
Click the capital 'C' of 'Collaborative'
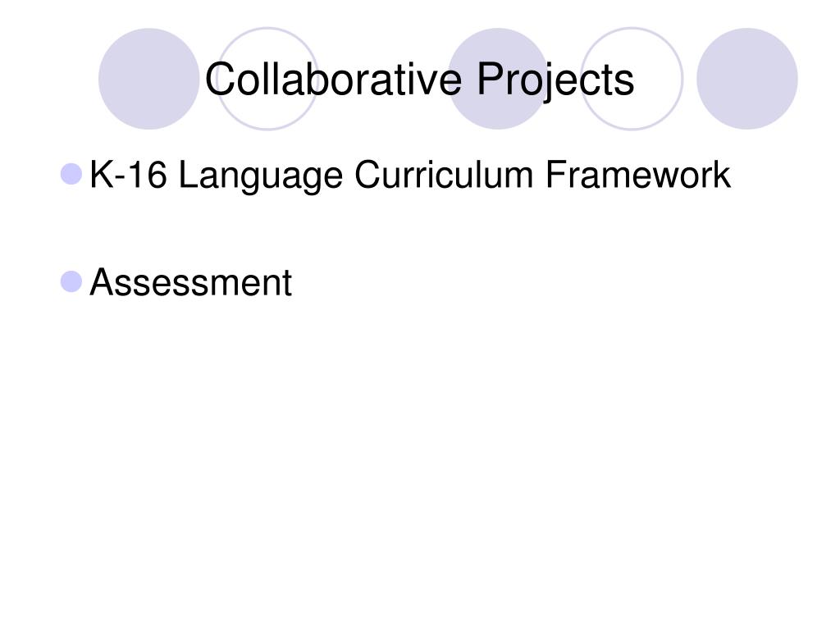pyautogui.click(x=221, y=80)
